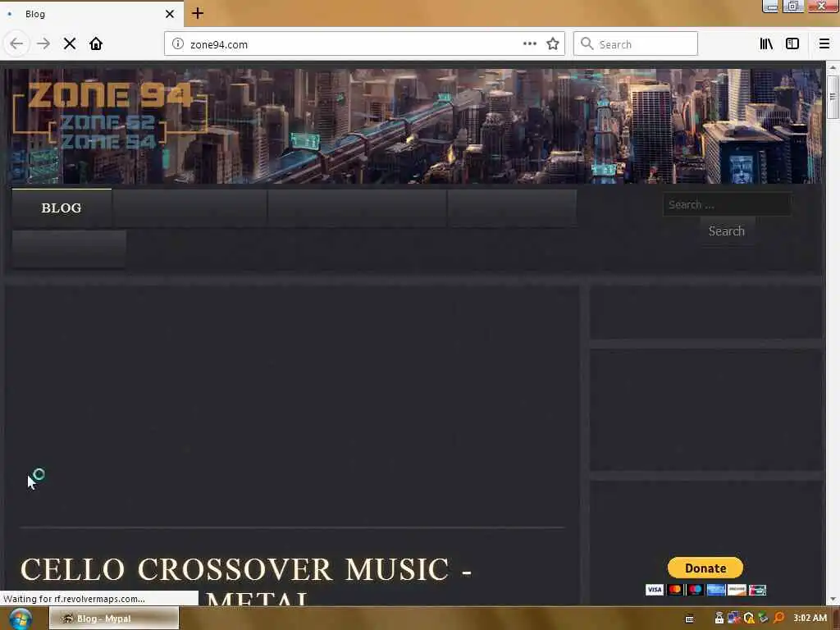Click the scrollbar up arrow
The height and width of the screenshot is (630, 840).
point(832,67)
